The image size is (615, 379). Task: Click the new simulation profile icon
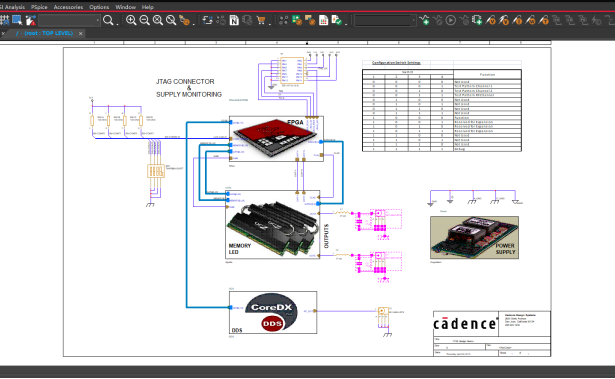click(x=424, y=20)
